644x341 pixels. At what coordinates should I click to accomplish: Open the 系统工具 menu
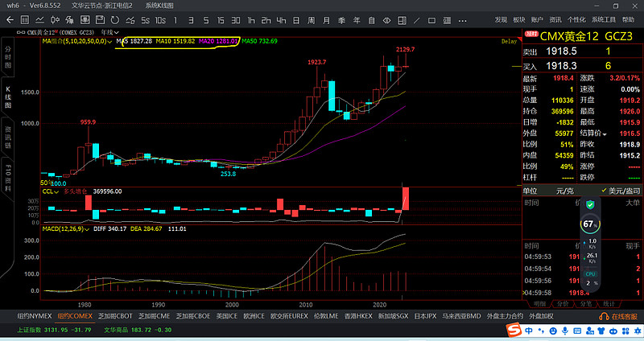604,19
